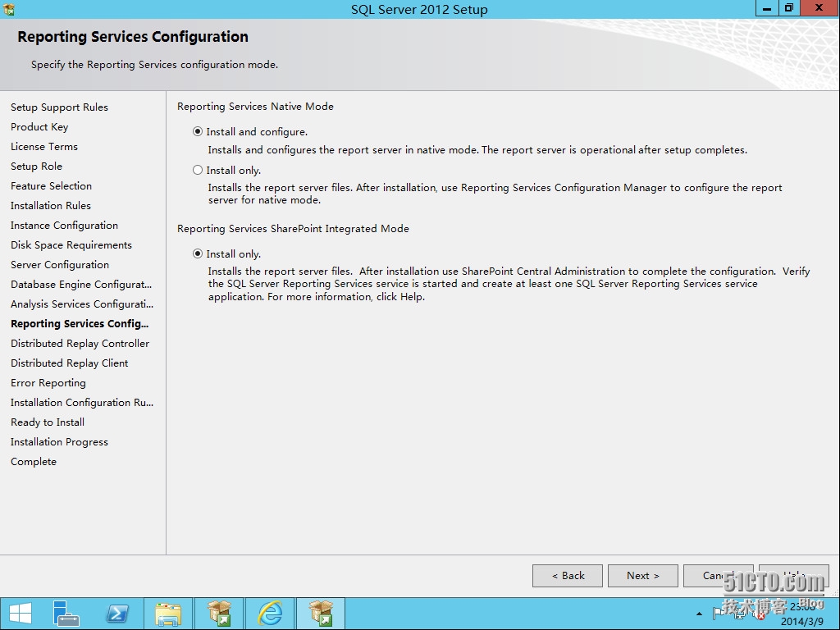The height and width of the screenshot is (630, 840).
Task: Click 'Database Engine Configurat...' step
Action: point(81,285)
